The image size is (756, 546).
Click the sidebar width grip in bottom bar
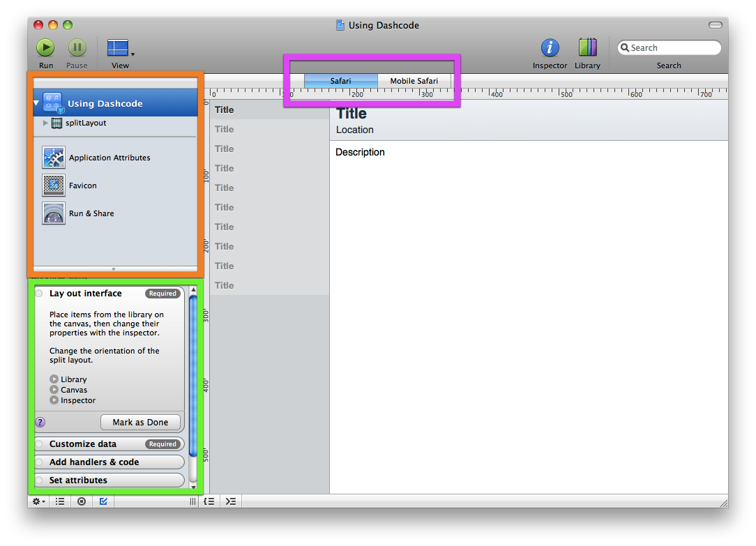point(193,501)
